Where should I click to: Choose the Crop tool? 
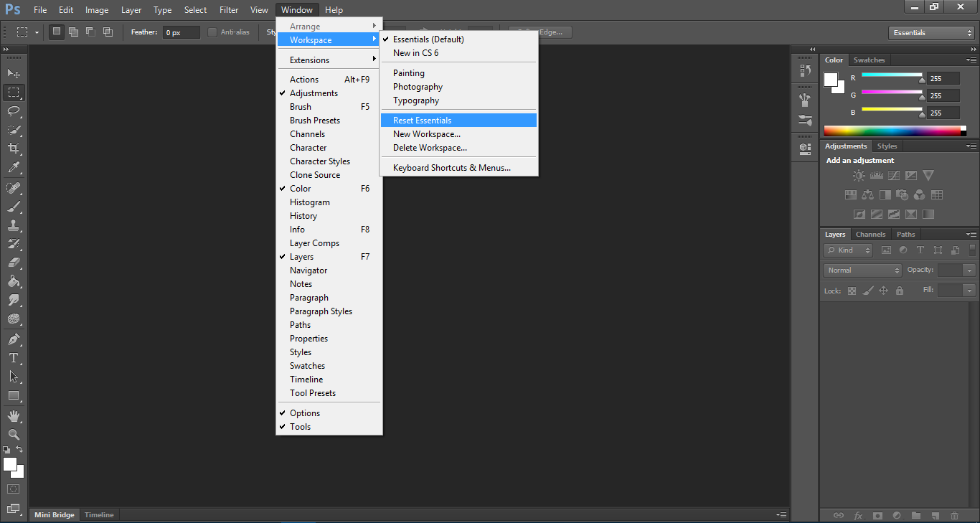[14, 149]
